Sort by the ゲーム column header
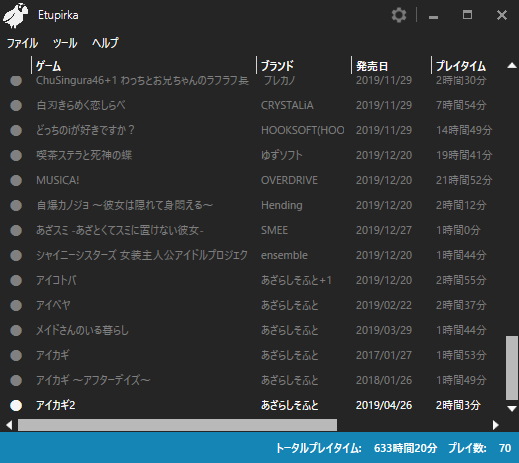The width and height of the screenshot is (519, 463). tap(49, 66)
